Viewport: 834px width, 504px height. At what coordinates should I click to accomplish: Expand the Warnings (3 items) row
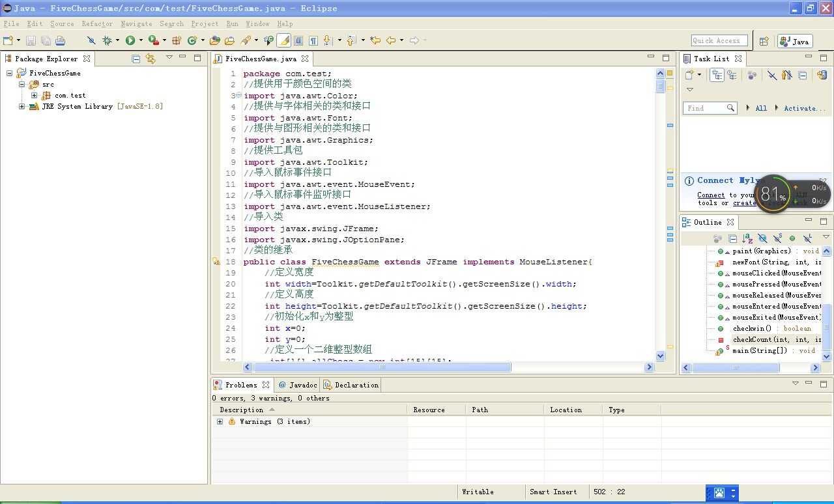pos(220,421)
